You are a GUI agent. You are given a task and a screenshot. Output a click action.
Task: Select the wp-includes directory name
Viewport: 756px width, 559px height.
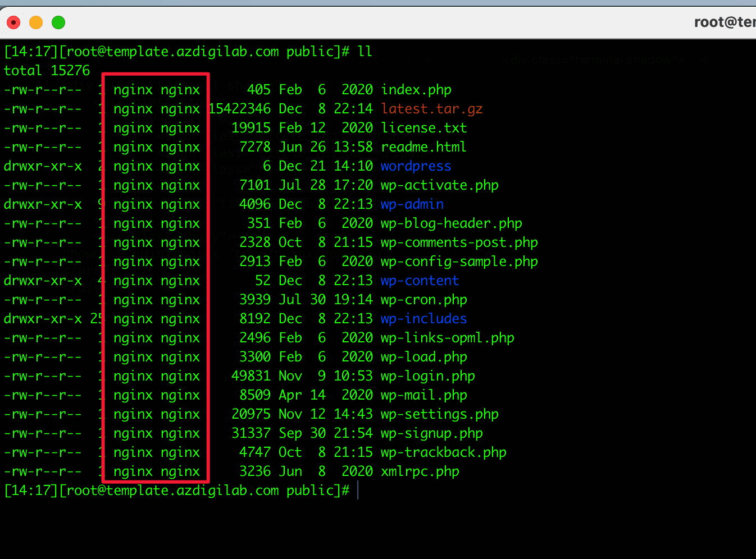423,319
